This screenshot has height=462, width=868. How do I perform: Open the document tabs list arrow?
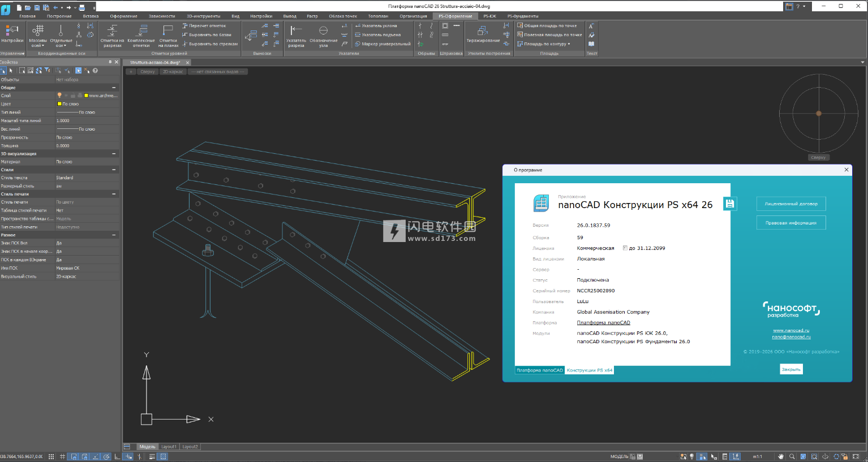pyautogui.click(x=862, y=62)
